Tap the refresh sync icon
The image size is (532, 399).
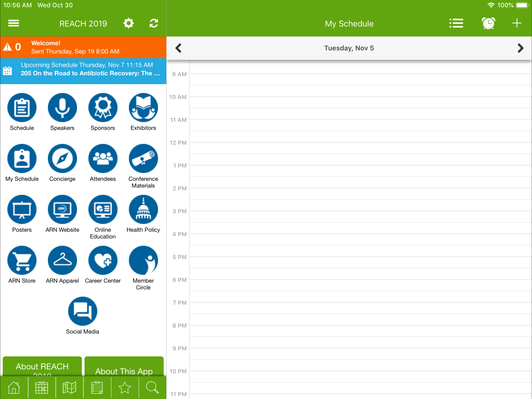tap(154, 23)
